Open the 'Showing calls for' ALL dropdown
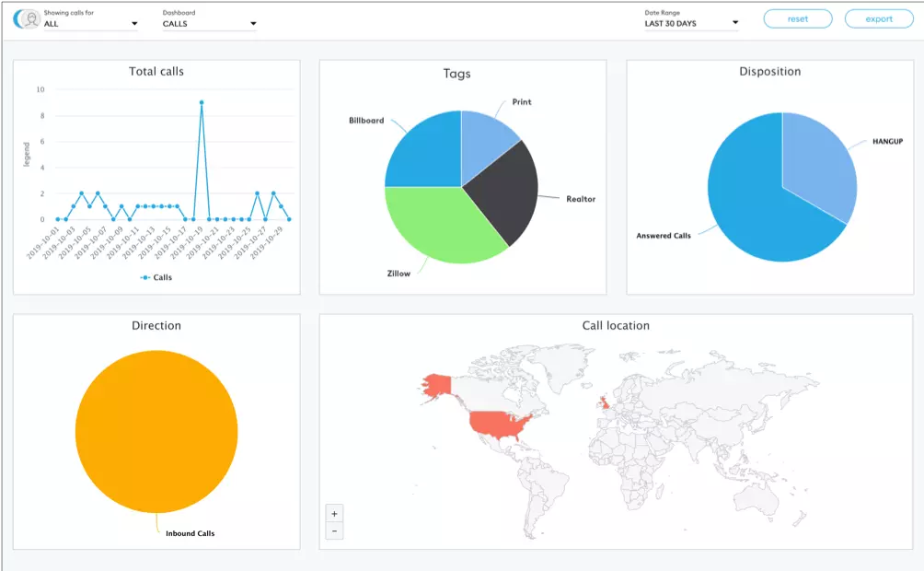The height and width of the screenshot is (571, 924). coord(90,24)
